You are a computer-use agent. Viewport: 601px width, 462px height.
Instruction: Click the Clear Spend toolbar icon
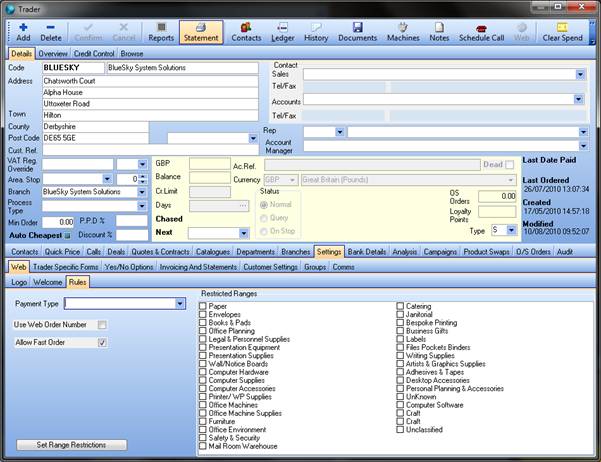(562, 27)
